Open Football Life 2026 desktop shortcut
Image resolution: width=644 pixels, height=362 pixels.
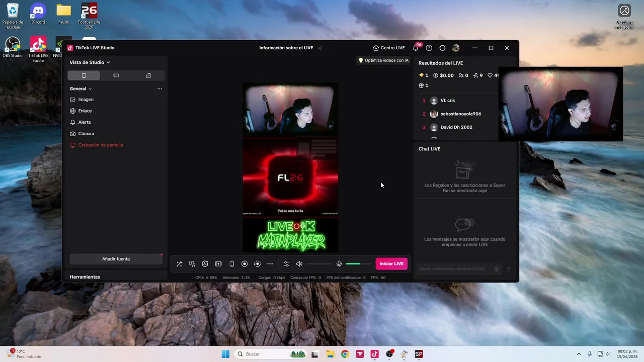click(x=89, y=16)
